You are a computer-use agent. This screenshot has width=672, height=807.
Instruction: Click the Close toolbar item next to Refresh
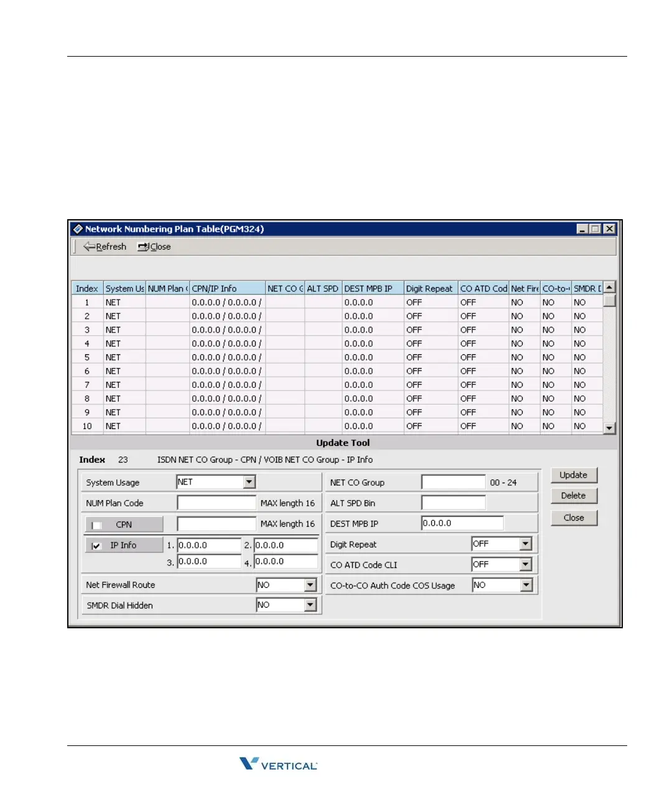point(154,247)
